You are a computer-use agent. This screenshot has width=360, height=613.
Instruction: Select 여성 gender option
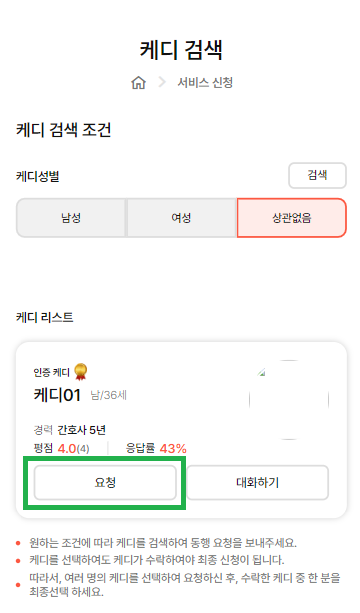181,218
